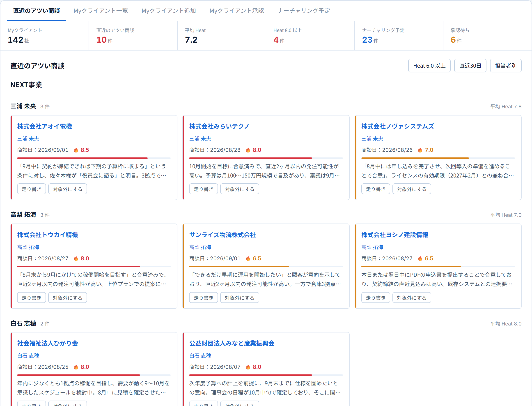Click 走り書き button on アオイ電機 card

tap(31, 189)
